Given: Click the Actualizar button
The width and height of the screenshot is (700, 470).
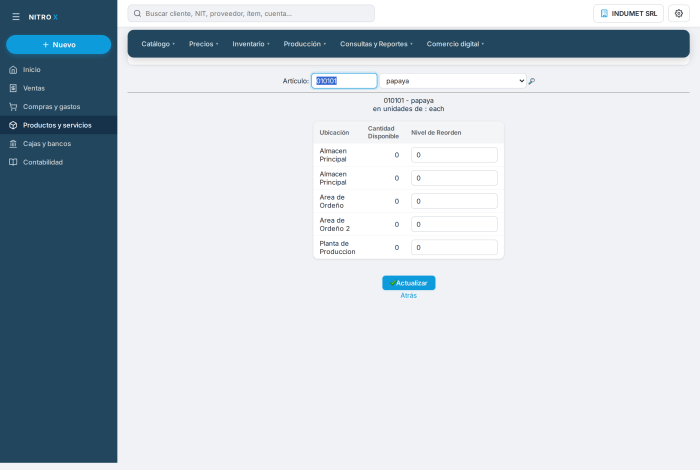Looking at the screenshot, I should click(408, 283).
